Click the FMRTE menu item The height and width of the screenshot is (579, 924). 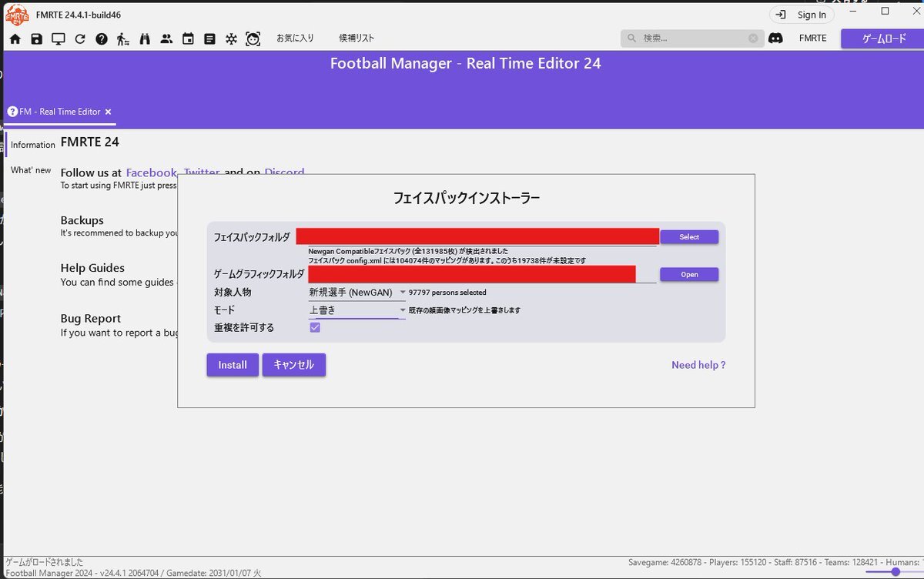tap(812, 38)
